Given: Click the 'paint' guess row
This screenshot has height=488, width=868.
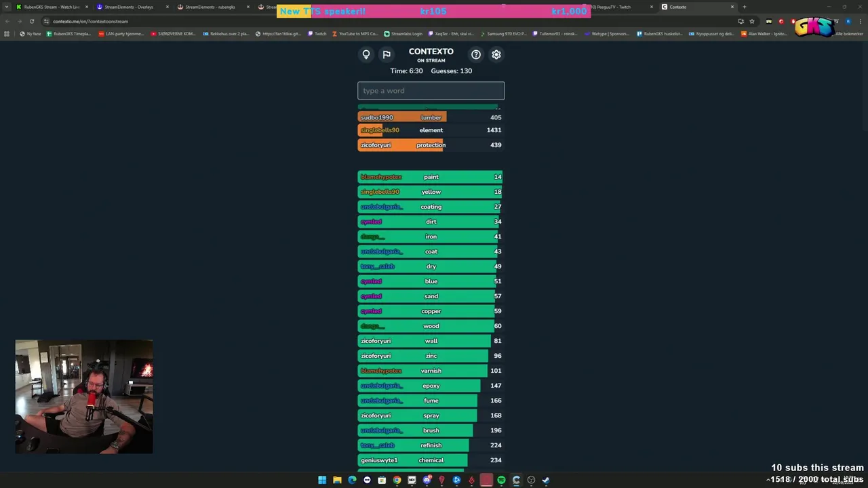Looking at the screenshot, I should click(431, 177).
